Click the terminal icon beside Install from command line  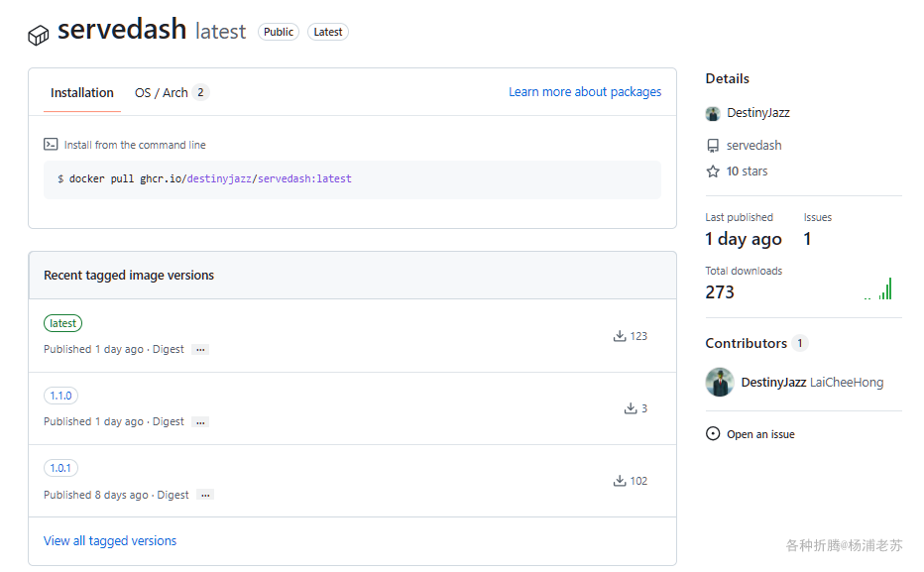(x=51, y=145)
